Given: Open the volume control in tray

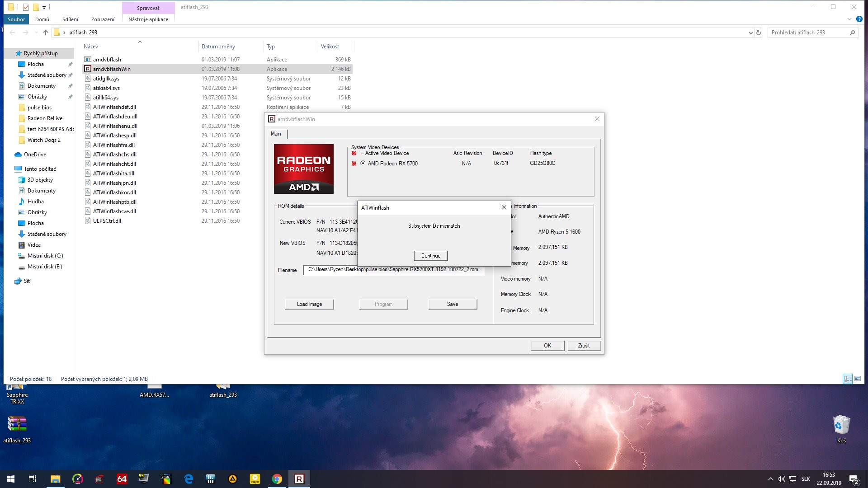Looking at the screenshot, I should [x=781, y=479].
